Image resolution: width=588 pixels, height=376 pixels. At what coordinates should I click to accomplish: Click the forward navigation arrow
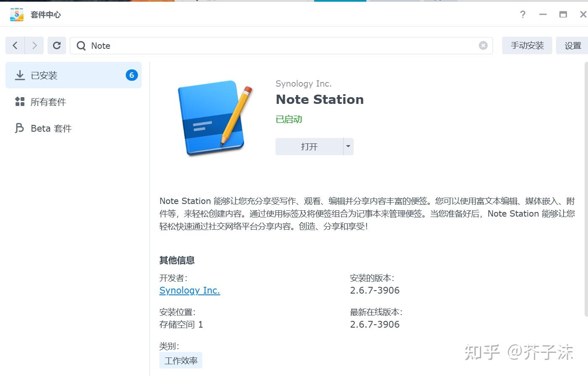35,45
